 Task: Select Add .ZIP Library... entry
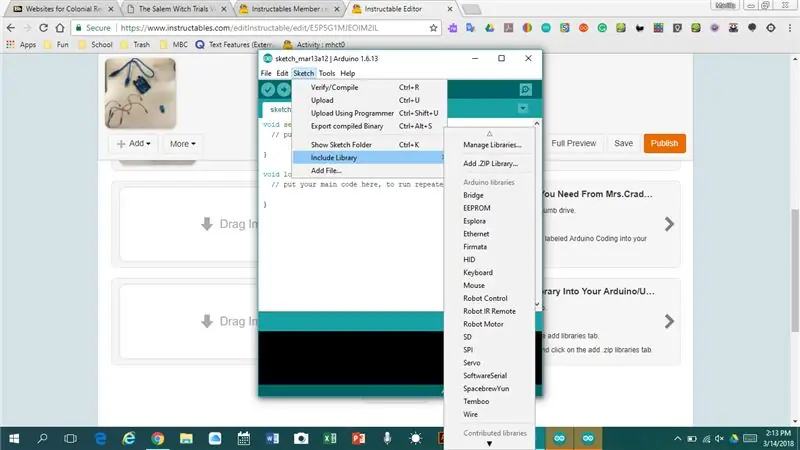click(x=490, y=164)
